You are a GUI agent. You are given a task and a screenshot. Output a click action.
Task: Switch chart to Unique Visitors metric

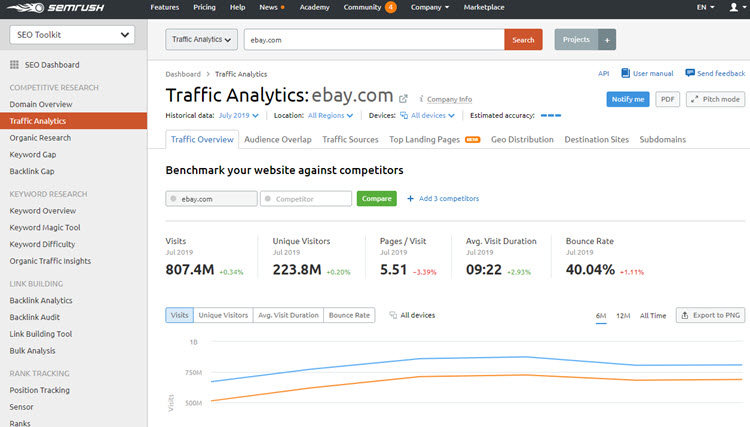tap(223, 315)
